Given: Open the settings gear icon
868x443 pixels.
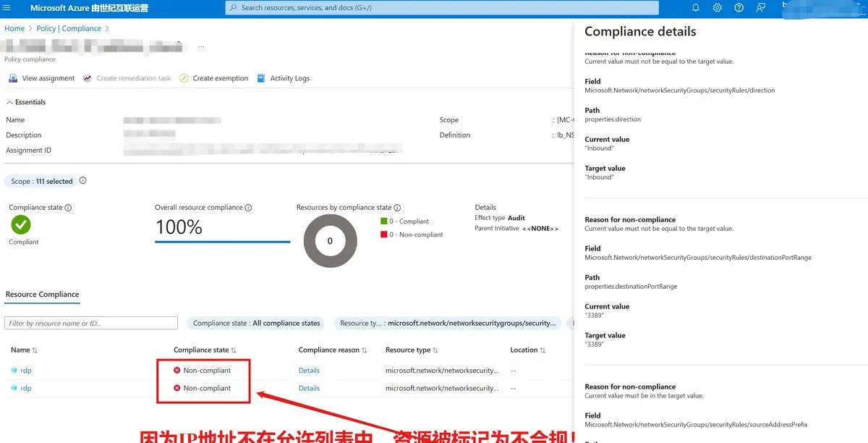Looking at the screenshot, I should coord(718,8).
